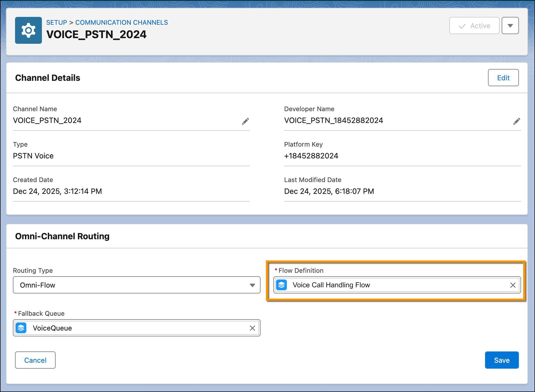Viewport: 535px width, 392px height.
Task: Clear the Voice Call Handling Flow selection
Action: click(x=513, y=285)
